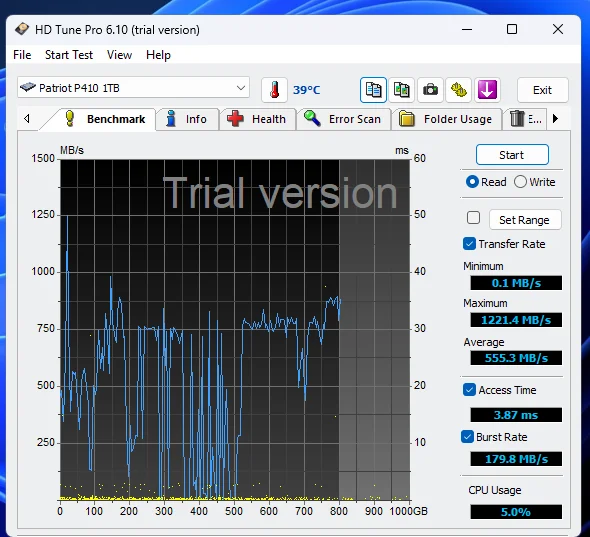590x537 pixels.
Task: Click the Minimum 0.1 MB/s value
Action: 516,283
